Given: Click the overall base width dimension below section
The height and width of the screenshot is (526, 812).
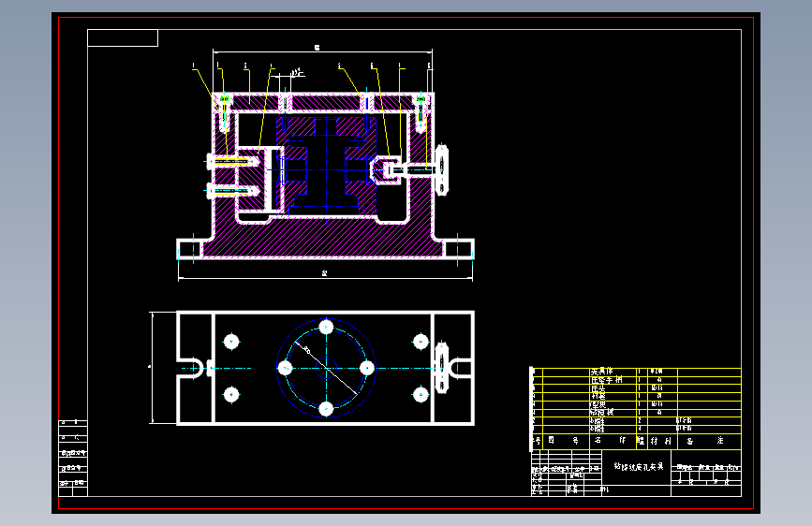Looking at the screenshot, I should [325, 274].
